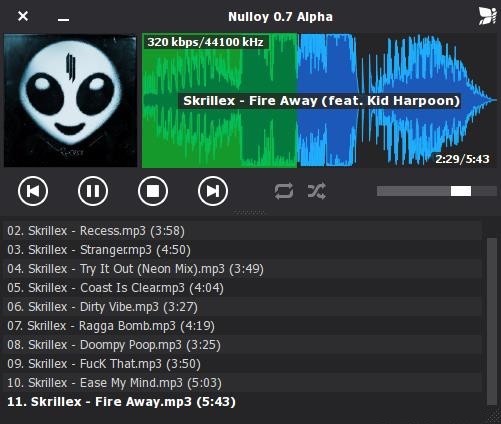Image resolution: width=501 pixels, height=424 pixels.
Task: Select track 02 Recess.mp3
Action: [x=242, y=231]
